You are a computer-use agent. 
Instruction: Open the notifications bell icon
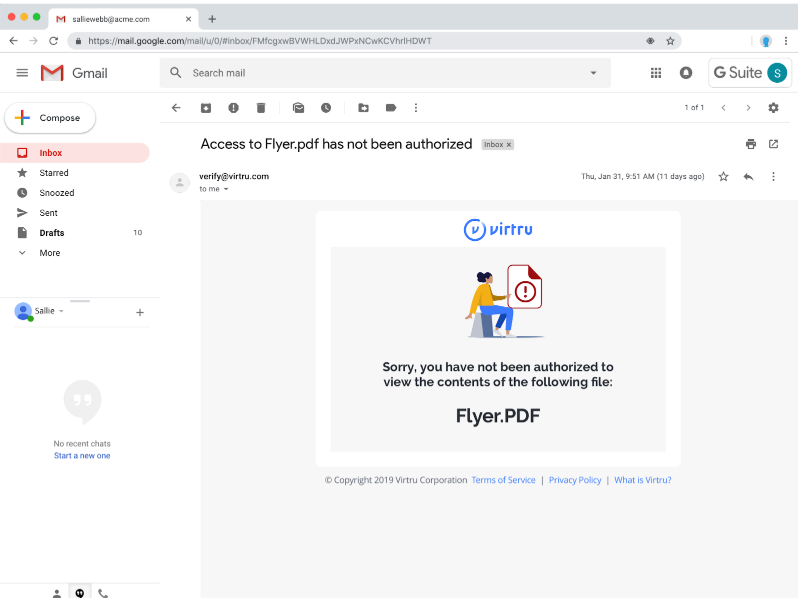(686, 73)
